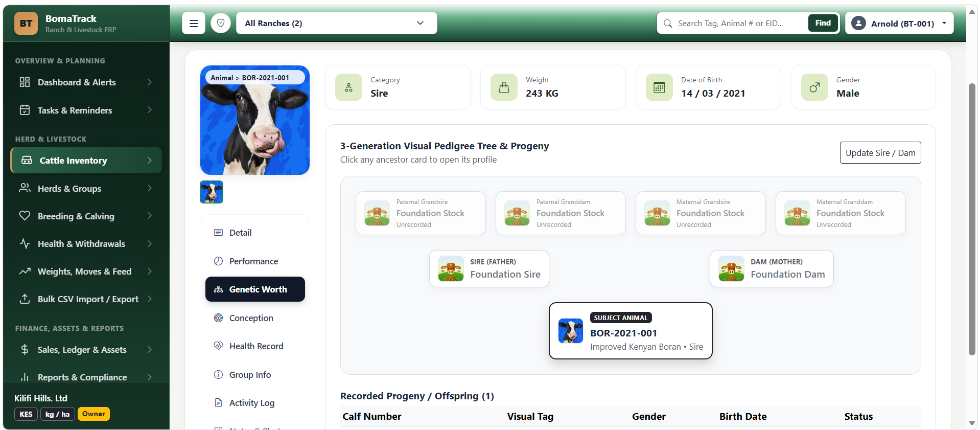Open the Paternal Grandsire ancestor card
Screen dimensions: 980x430
(421, 213)
